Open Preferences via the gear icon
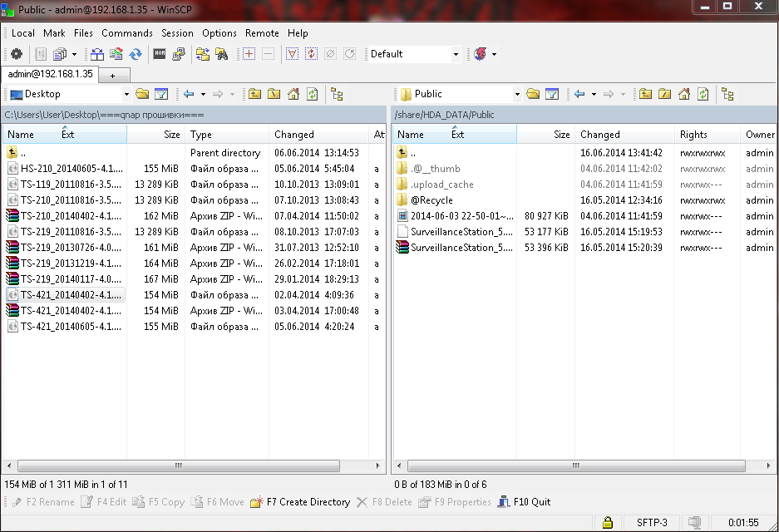This screenshot has width=779, height=532. point(17,54)
